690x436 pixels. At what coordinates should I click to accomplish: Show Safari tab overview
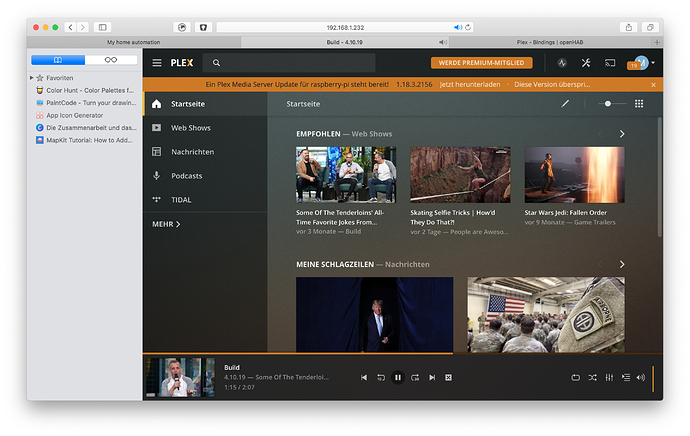click(x=650, y=27)
